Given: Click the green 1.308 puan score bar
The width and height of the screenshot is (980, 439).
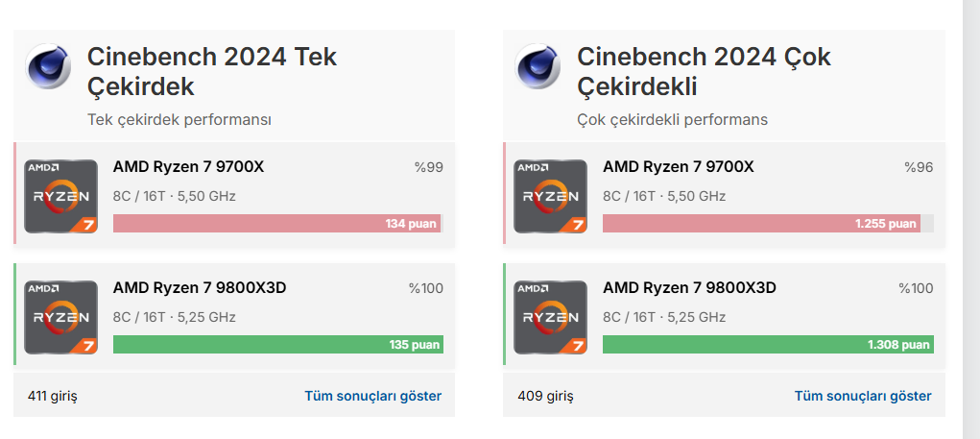Looking at the screenshot, I should tap(768, 345).
